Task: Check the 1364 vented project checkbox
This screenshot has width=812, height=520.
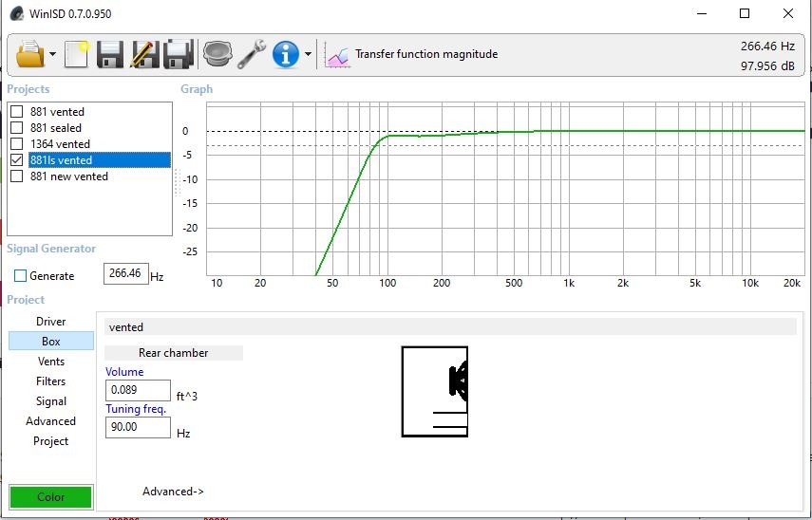Action: pos(16,144)
